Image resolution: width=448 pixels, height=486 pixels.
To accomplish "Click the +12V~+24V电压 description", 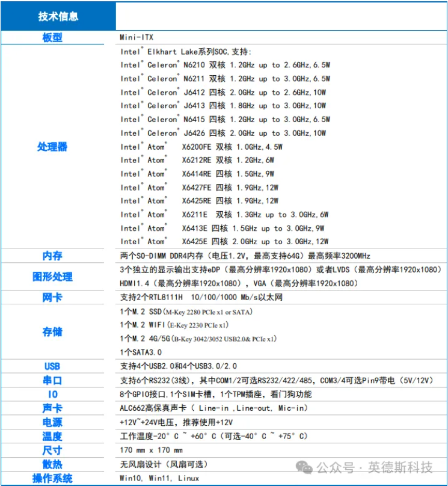I will coord(176,422).
